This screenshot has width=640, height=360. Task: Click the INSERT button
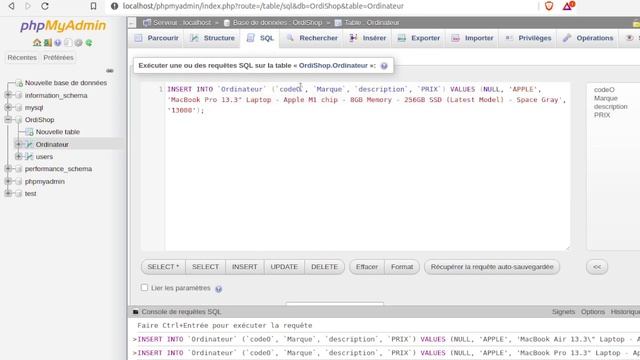(x=244, y=267)
